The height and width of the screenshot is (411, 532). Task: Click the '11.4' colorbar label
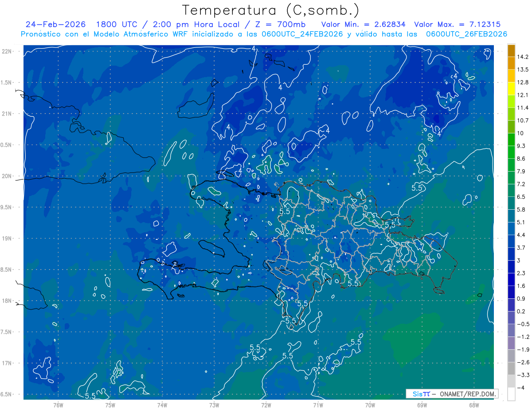523,108
